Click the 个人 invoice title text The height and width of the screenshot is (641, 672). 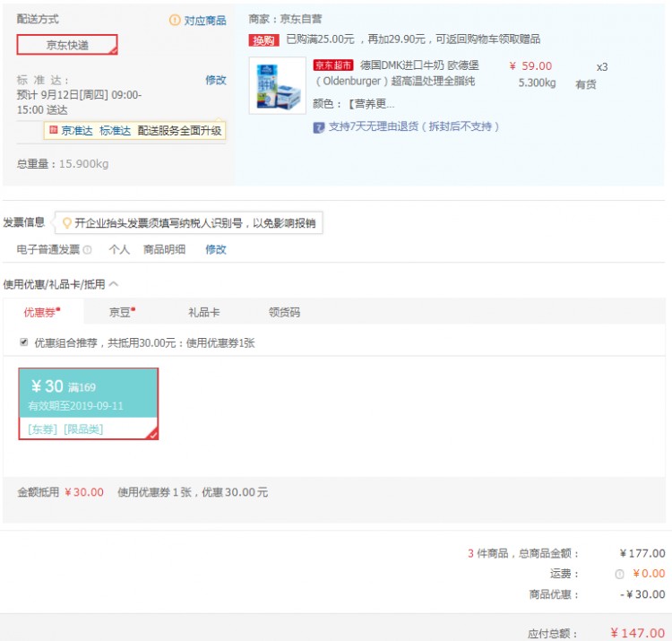119,249
